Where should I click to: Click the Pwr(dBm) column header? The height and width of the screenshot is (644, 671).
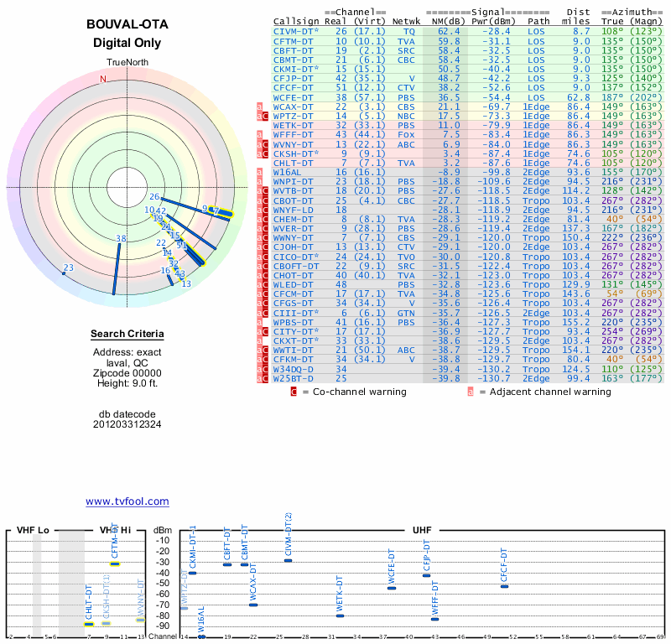click(x=493, y=22)
